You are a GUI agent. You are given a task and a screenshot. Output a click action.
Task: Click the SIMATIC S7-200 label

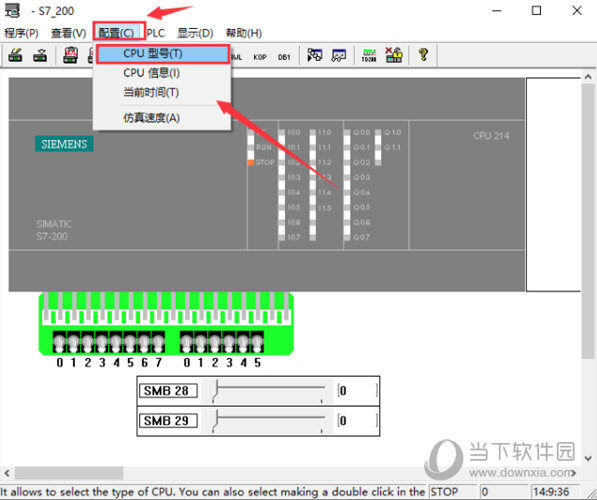pos(54,230)
